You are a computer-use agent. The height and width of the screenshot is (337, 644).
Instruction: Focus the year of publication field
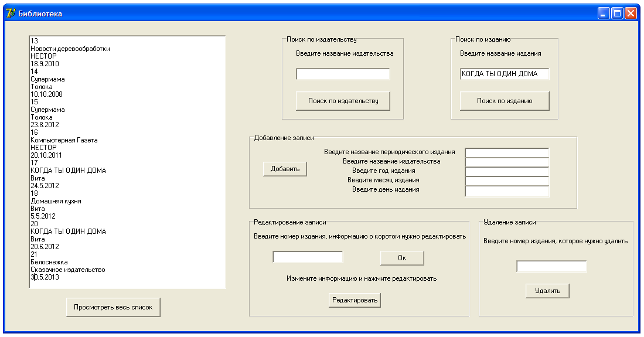[x=507, y=171]
